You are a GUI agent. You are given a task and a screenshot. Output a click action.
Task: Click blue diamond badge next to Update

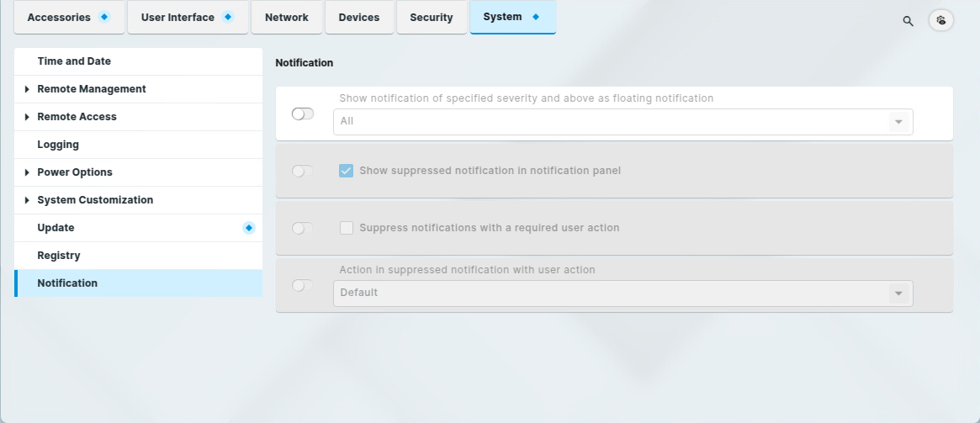pos(249,228)
